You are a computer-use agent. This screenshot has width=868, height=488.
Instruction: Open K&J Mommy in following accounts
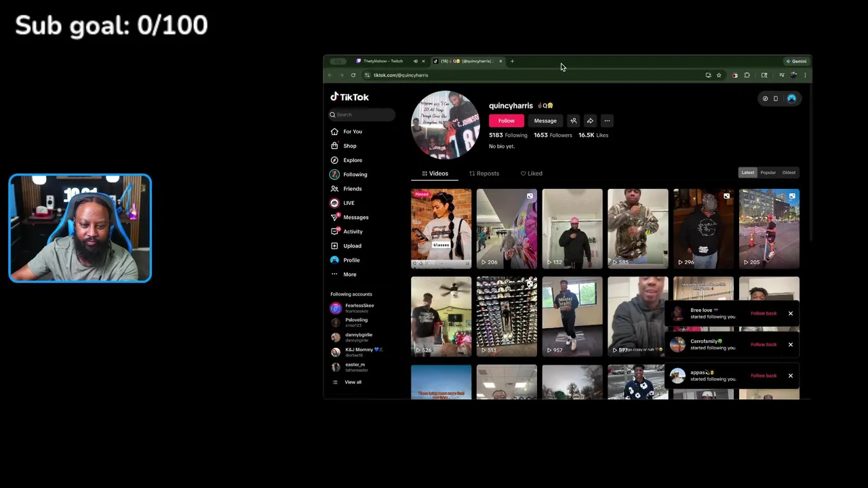357,352
